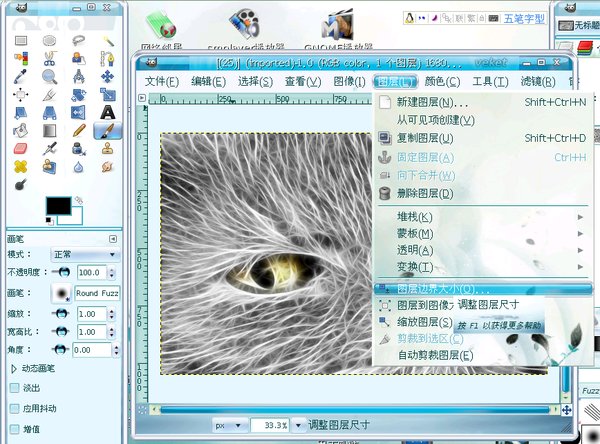Open the 蒙板(M) submenu

point(483,233)
